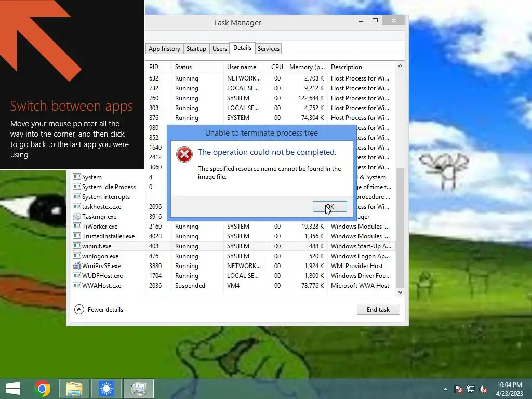532x399 pixels.
Task: Click the WUDFHost.exe icon
Action: tap(77, 275)
